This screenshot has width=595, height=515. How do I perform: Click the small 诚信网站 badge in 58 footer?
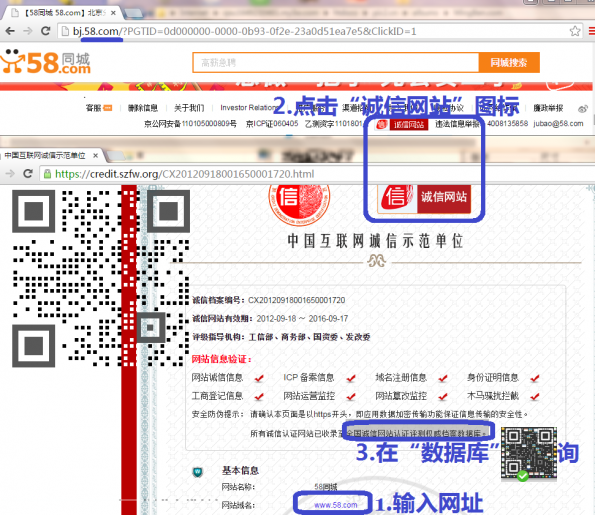401,124
